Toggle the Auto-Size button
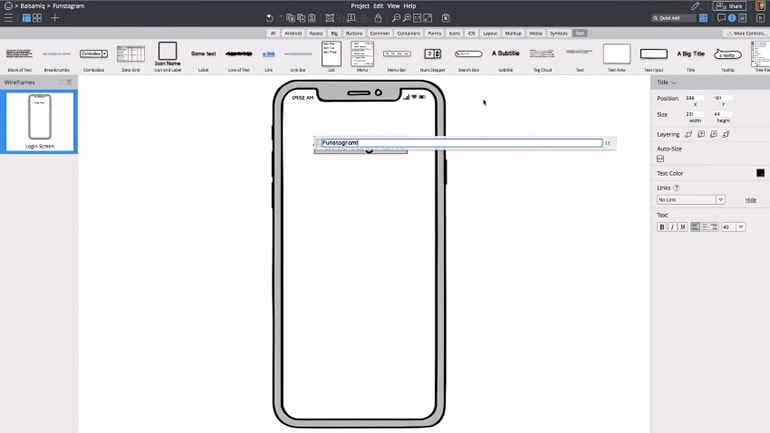This screenshot has width=770, height=433. [x=660, y=159]
